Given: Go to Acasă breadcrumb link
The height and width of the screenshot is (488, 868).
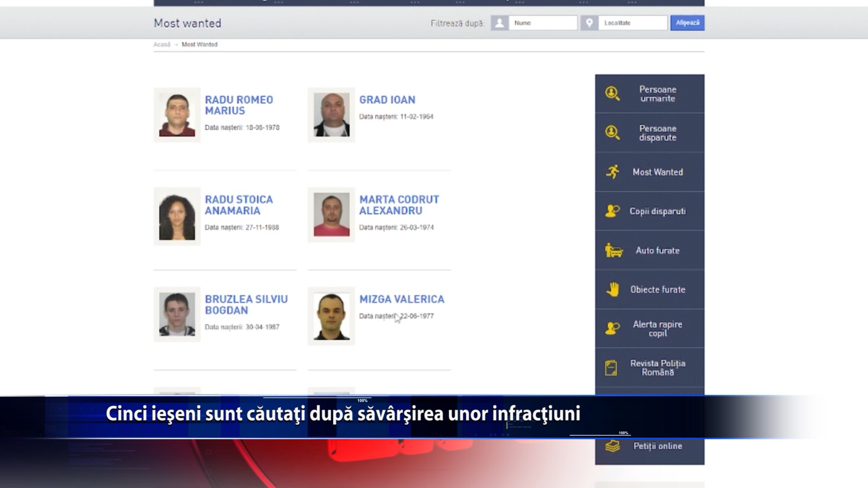Looking at the screenshot, I should click(x=162, y=44).
